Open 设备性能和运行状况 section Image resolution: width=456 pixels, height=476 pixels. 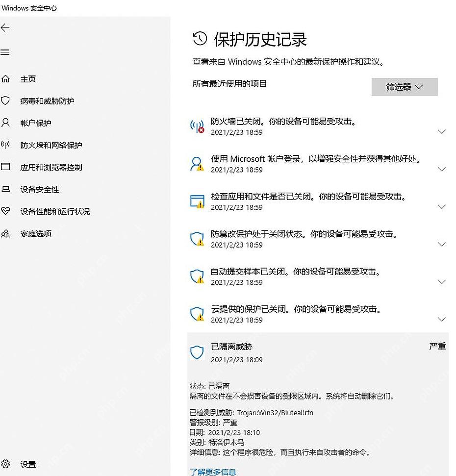[x=55, y=211]
